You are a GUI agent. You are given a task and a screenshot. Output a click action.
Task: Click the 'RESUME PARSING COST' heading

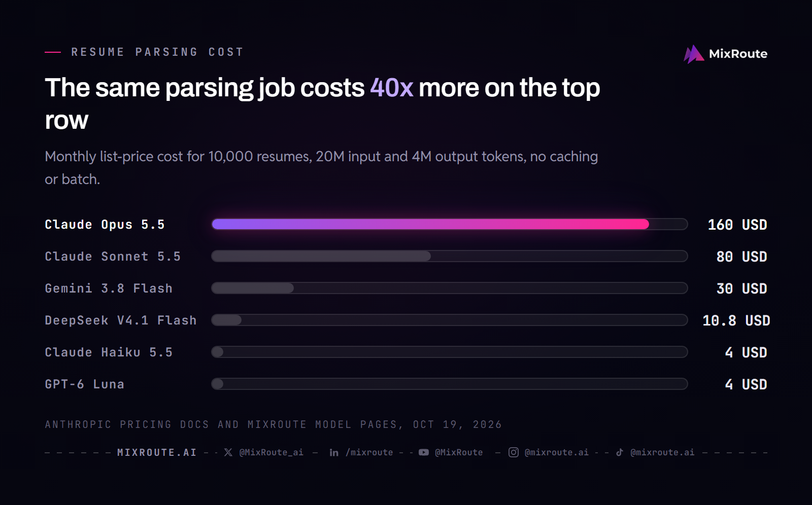[157, 52]
